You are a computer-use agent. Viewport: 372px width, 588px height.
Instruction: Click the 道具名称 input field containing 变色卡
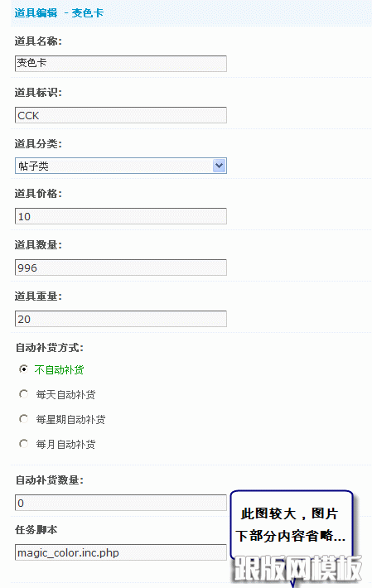(x=121, y=64)
